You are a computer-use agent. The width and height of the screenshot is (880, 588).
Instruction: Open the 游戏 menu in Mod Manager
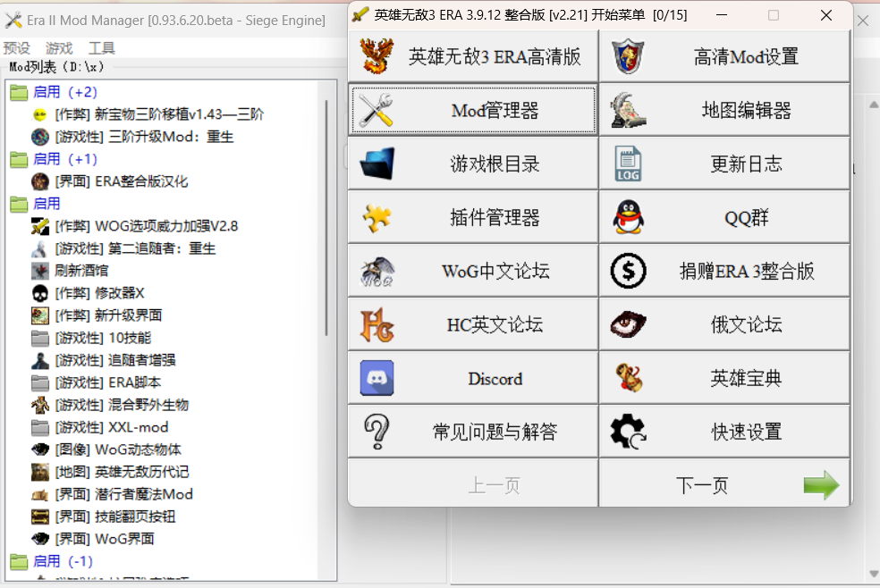(59, 48)
